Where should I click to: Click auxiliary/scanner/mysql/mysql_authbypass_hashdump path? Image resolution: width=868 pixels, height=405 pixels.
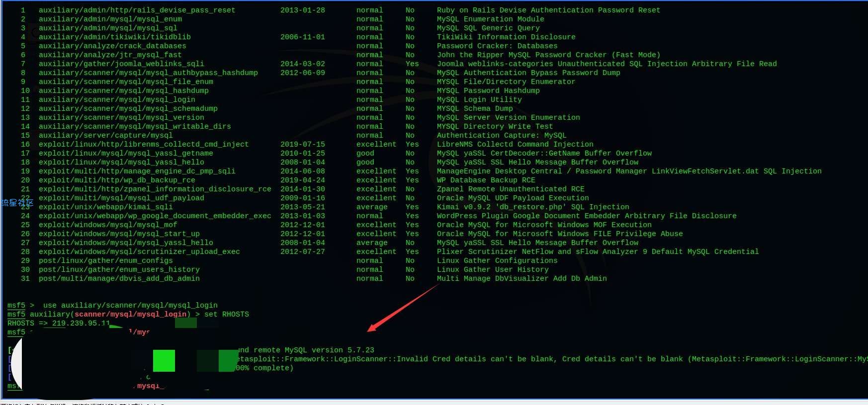pyautogui.click(x=148, y=73)
